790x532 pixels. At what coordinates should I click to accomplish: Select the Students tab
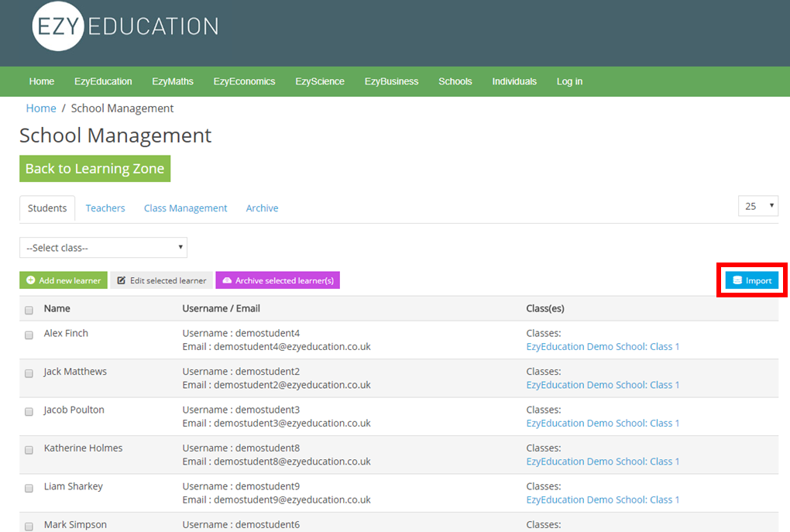click(x=47, y=208)
